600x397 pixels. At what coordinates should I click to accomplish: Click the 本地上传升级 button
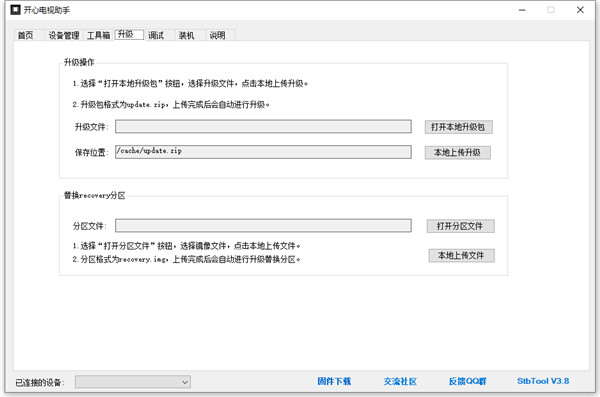458,152
